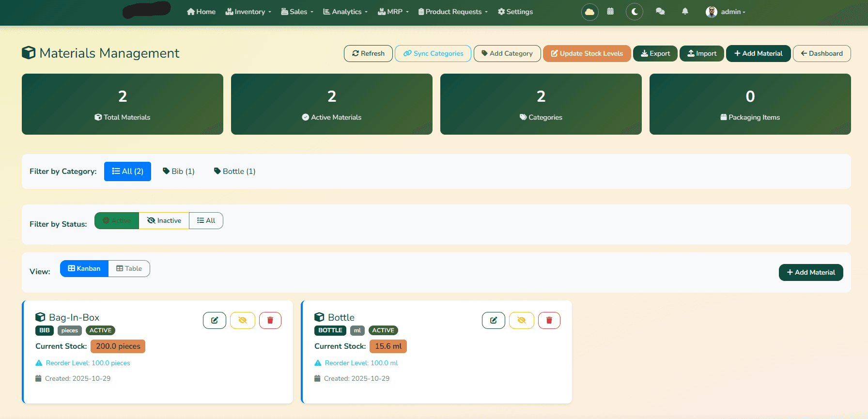Filter categories by All (2)
Viewport: 868px width, 419px height.
coord(127,171)
